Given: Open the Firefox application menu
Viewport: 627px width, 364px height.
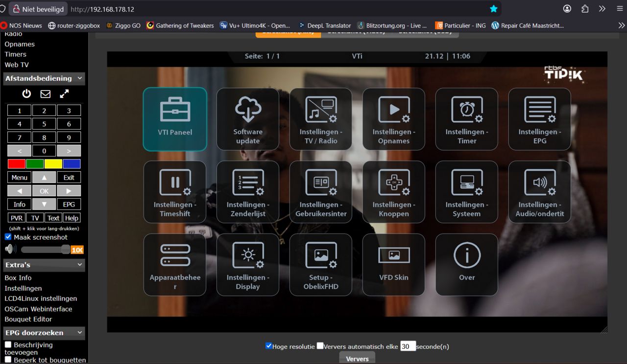Looking at the screenshot, I should [619, 8].
